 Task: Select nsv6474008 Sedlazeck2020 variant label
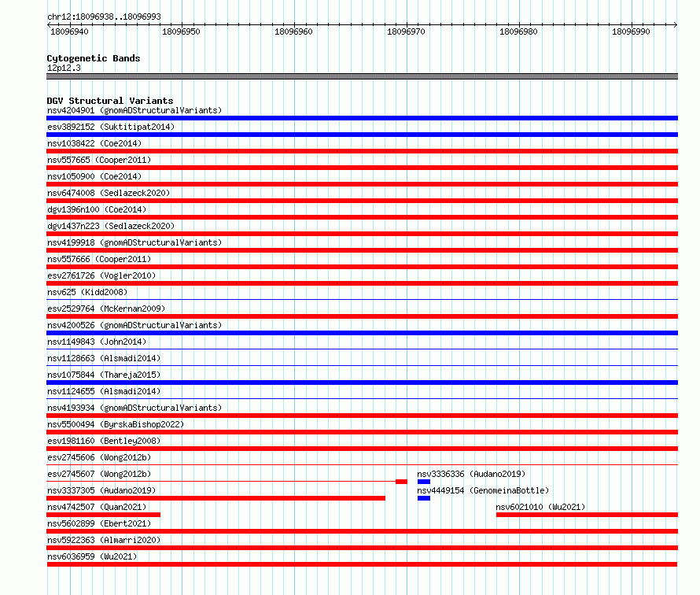point(109,193)
